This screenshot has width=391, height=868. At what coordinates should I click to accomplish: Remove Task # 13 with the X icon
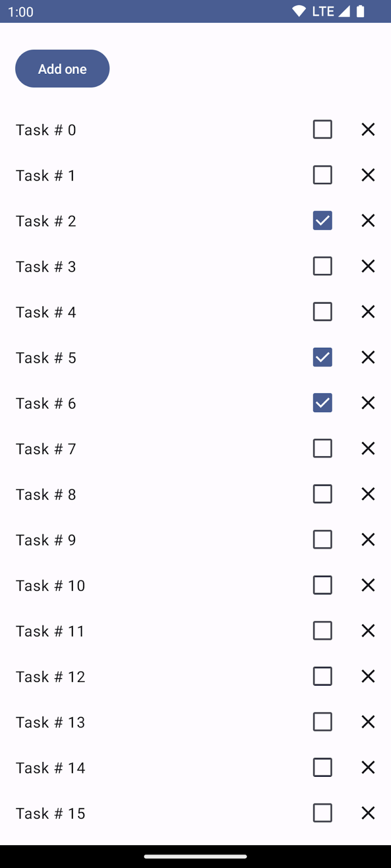(x=368, y=722)
